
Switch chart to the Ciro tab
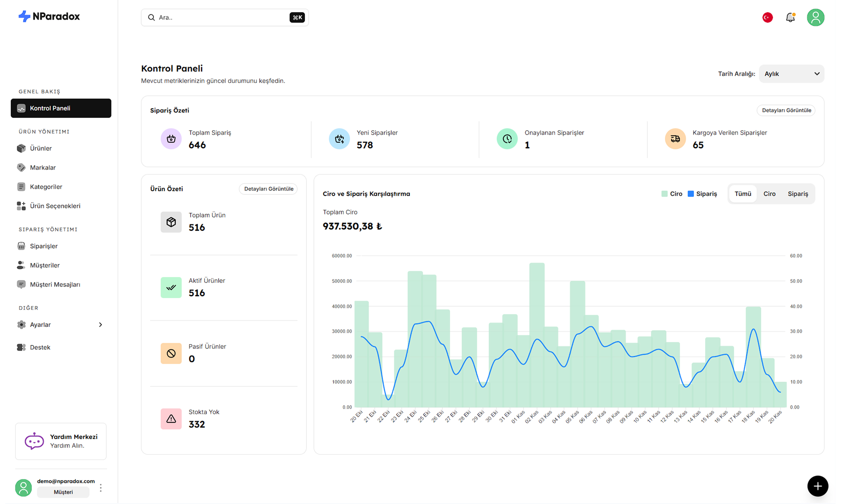[x=769, y=193]
